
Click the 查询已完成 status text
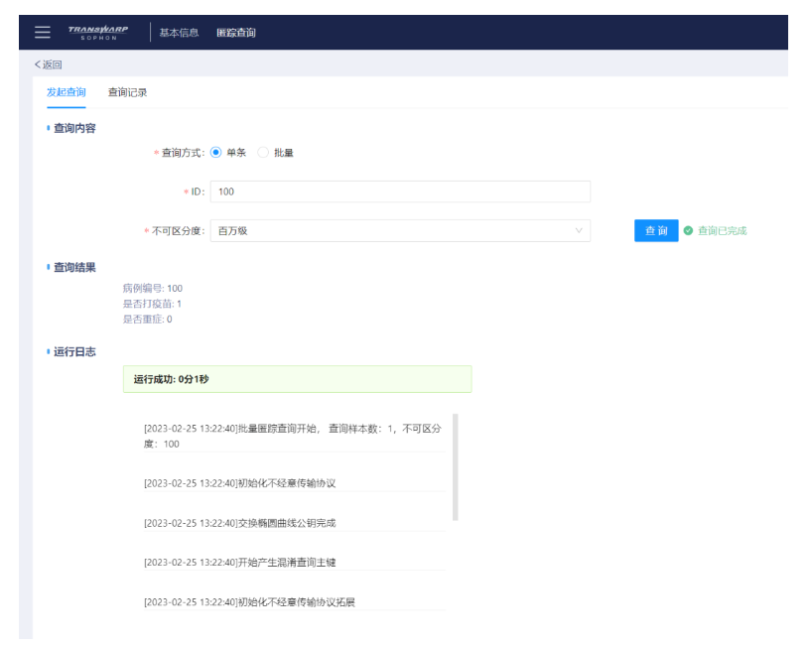point(722,231)
